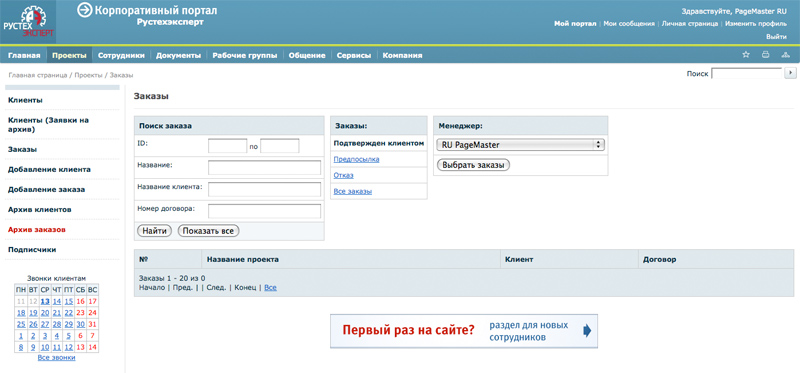This screenshot has width=800, height=373.
Task: Click the Выйти logout link
Action: pyautogui.click(x=776, y=37)
